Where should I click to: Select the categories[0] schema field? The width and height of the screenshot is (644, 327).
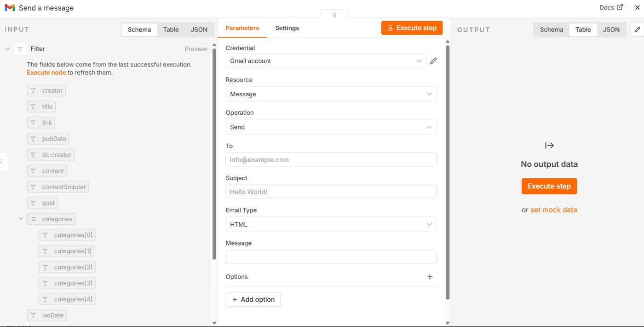point(67,235)
